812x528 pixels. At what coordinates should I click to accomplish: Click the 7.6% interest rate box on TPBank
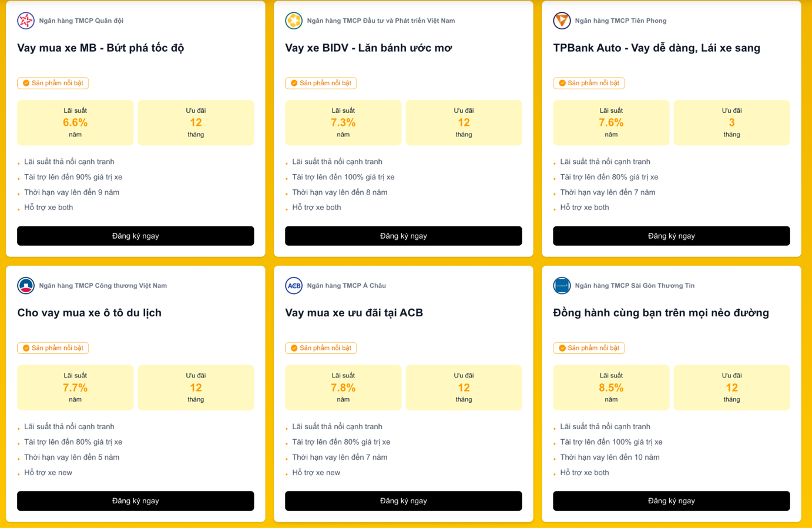coord(611,122)
